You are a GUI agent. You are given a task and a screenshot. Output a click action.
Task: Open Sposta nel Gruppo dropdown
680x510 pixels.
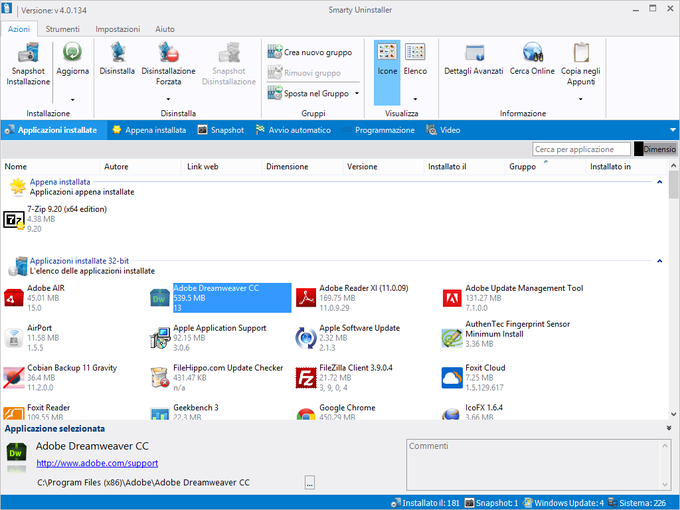coord(357,93)
